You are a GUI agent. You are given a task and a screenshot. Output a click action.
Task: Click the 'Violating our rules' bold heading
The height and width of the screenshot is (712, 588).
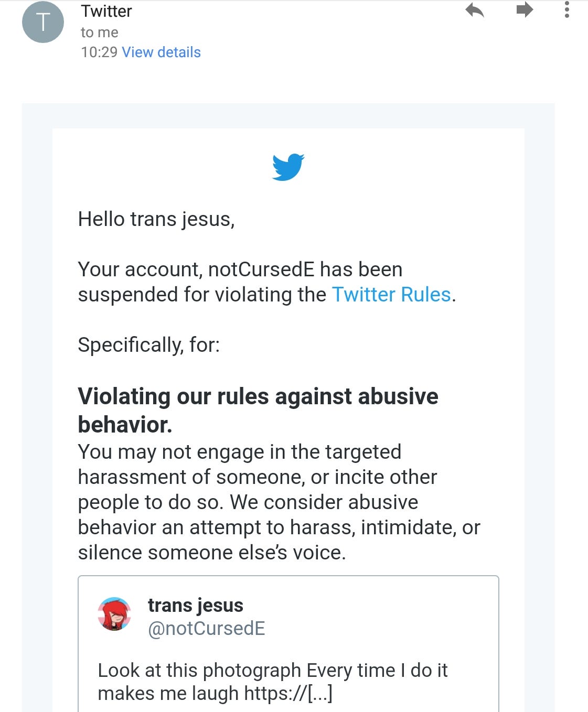(258, 396)
